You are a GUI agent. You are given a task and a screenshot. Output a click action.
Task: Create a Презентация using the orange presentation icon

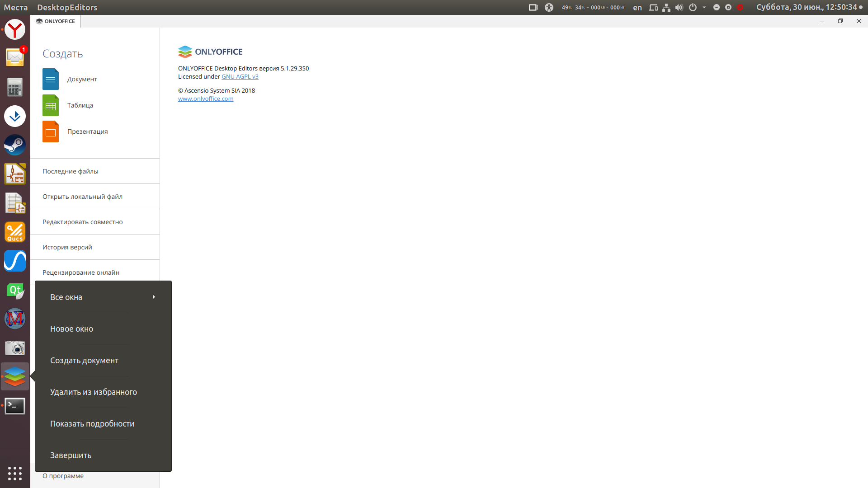click(x=50, y=131)
